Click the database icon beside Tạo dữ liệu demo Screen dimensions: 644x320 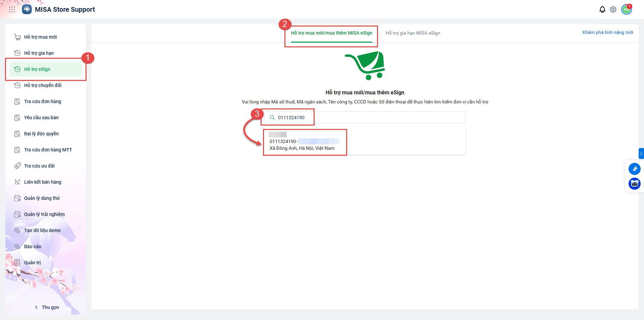point(17,230)
